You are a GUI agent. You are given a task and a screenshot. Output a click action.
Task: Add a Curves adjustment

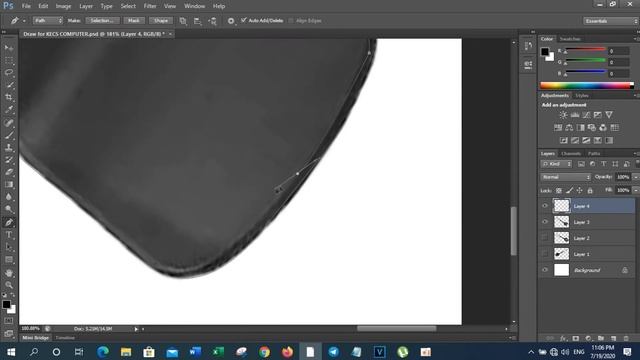586,115
